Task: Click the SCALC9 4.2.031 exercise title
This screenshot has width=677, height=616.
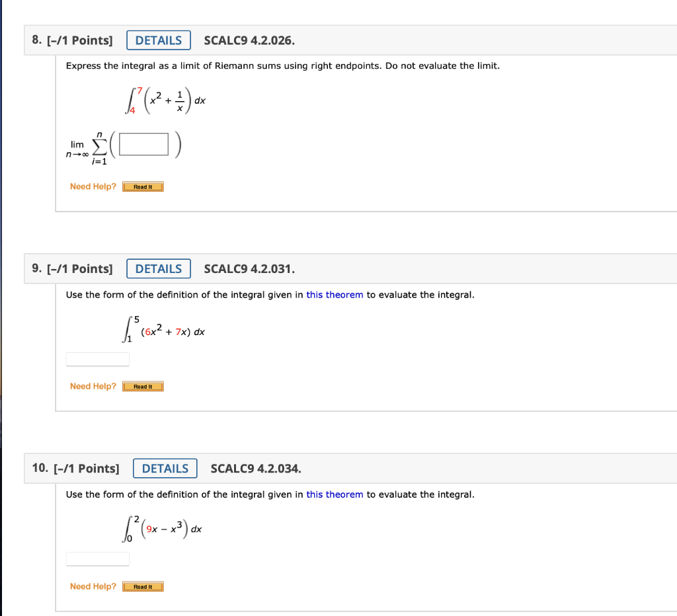Action: (x=249, y=268)
